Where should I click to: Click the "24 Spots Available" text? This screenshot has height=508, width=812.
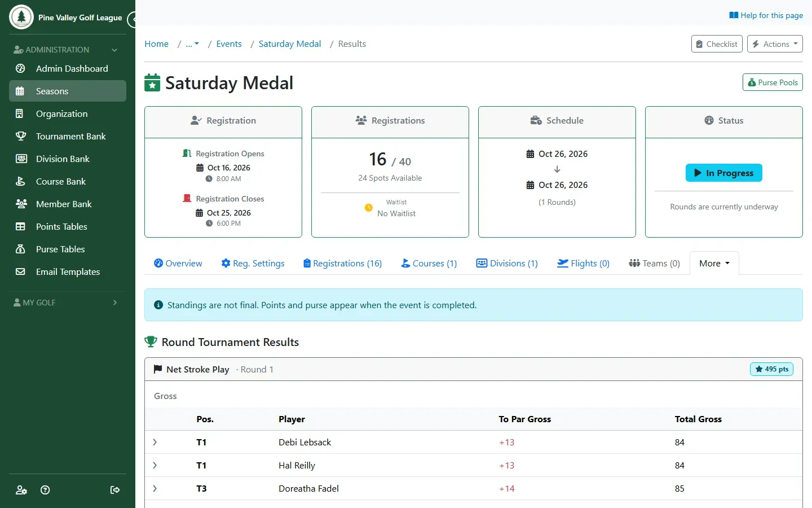coord(390,178)
